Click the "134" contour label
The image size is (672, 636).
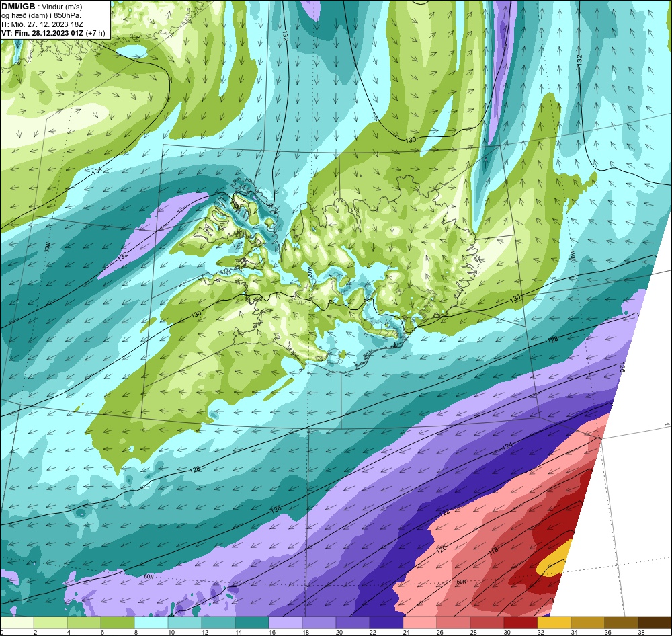[97, 171]
